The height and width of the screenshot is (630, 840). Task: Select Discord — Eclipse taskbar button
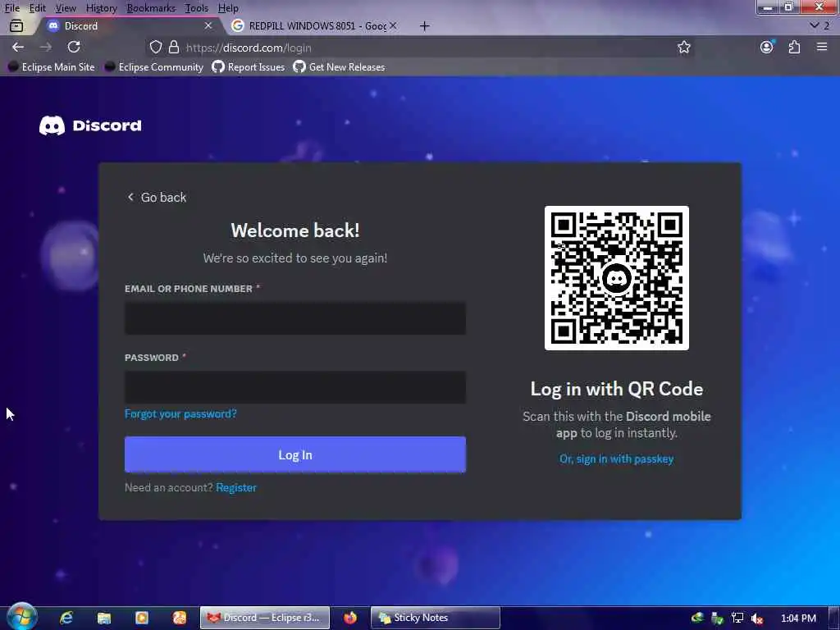tap(265, 618)
